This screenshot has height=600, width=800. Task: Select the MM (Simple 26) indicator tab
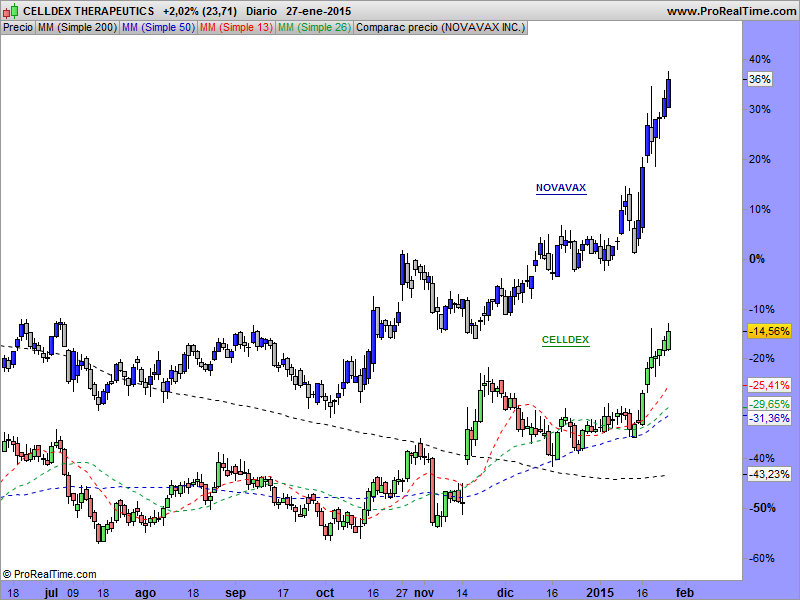click(314, 28)
